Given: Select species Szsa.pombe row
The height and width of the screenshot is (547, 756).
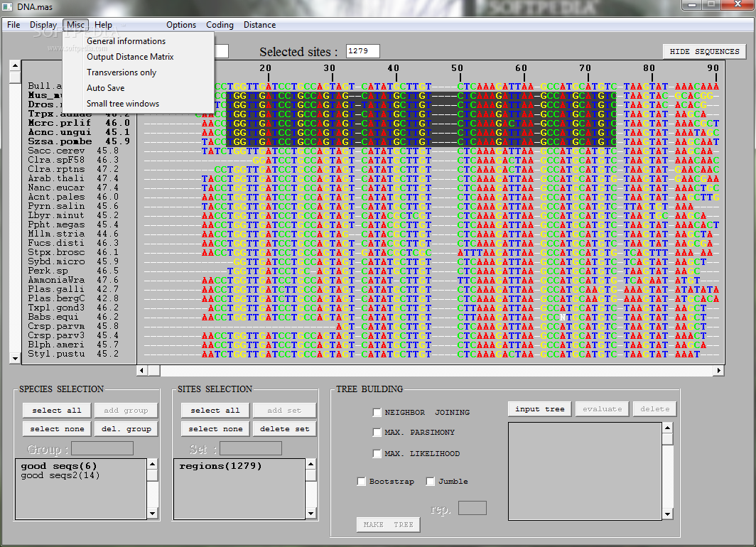Looking at the screenshot, I should pyautogui.click(x=79, y=141).
